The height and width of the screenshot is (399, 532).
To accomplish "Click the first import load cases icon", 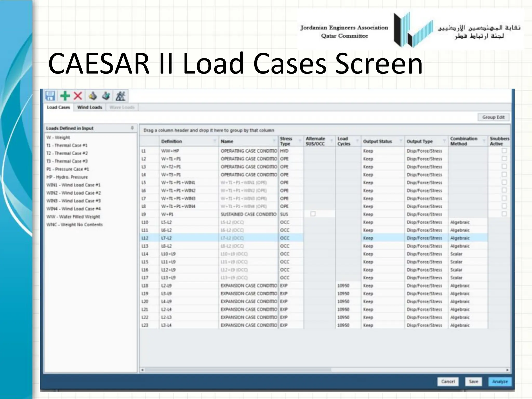I will pyautogui.click(x=92, y=96).
